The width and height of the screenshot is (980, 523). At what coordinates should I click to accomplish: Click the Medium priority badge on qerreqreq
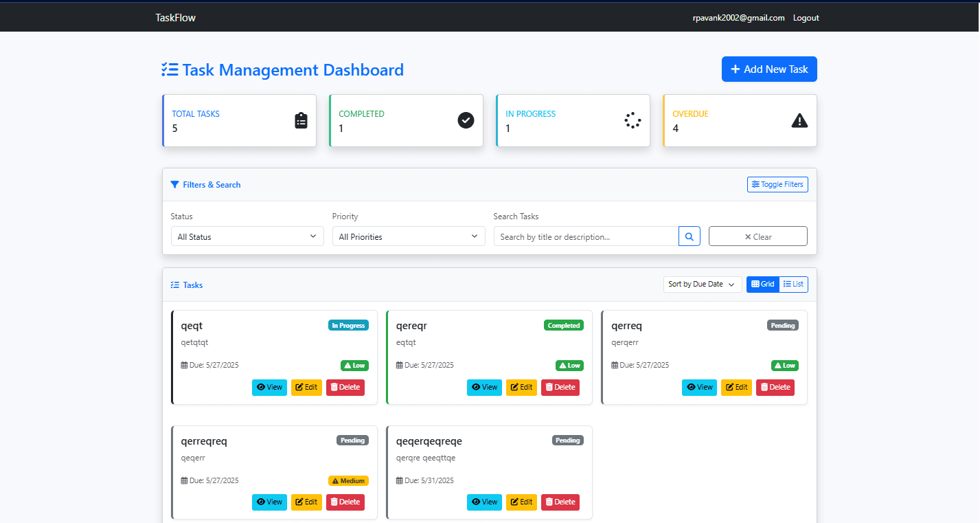(x=348, y=480)
